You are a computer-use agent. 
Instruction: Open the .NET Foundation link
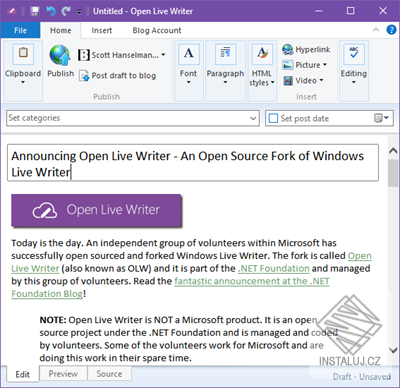[x=274, y=268]
